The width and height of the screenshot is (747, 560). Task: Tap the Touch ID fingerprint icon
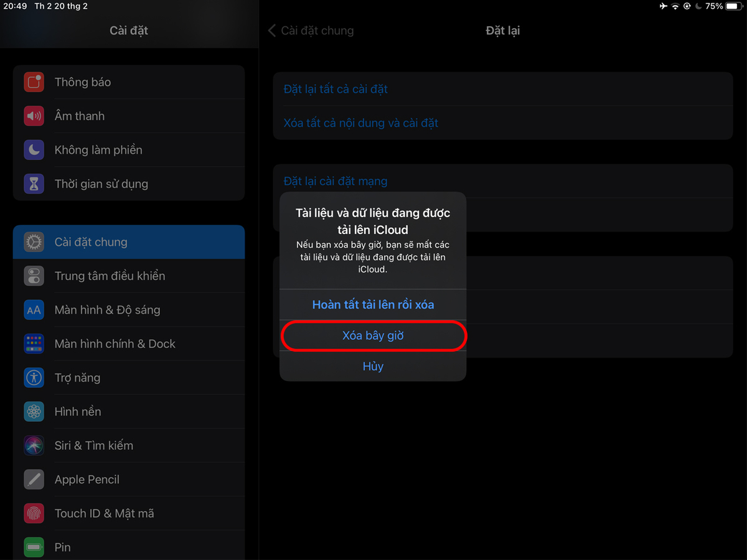coord(34,513)
